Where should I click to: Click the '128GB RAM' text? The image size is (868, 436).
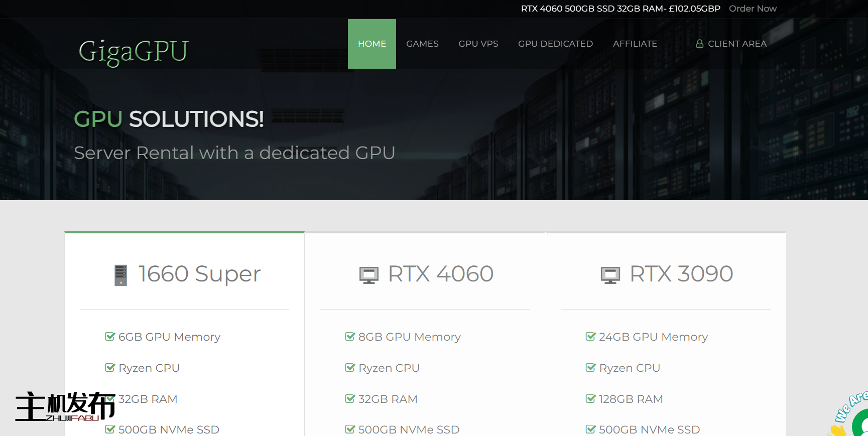pyautogui.click(x=631, y=399)
